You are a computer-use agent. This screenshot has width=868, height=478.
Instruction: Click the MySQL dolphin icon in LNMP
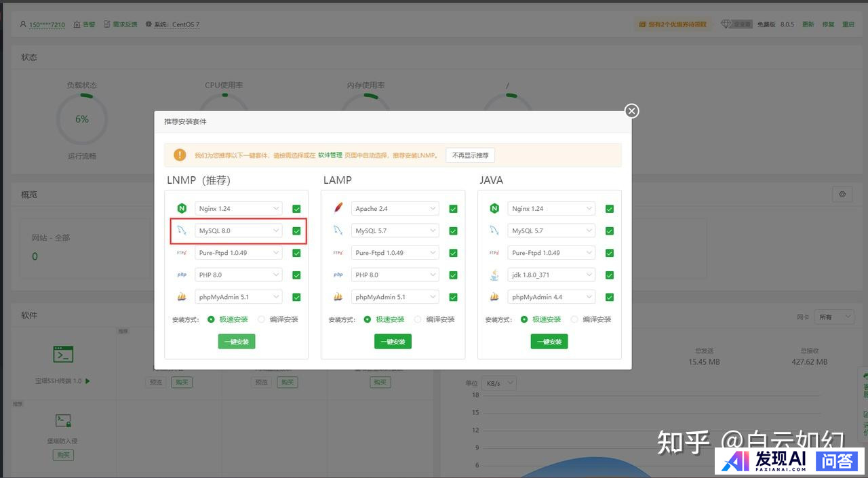[x=182, y=231]
